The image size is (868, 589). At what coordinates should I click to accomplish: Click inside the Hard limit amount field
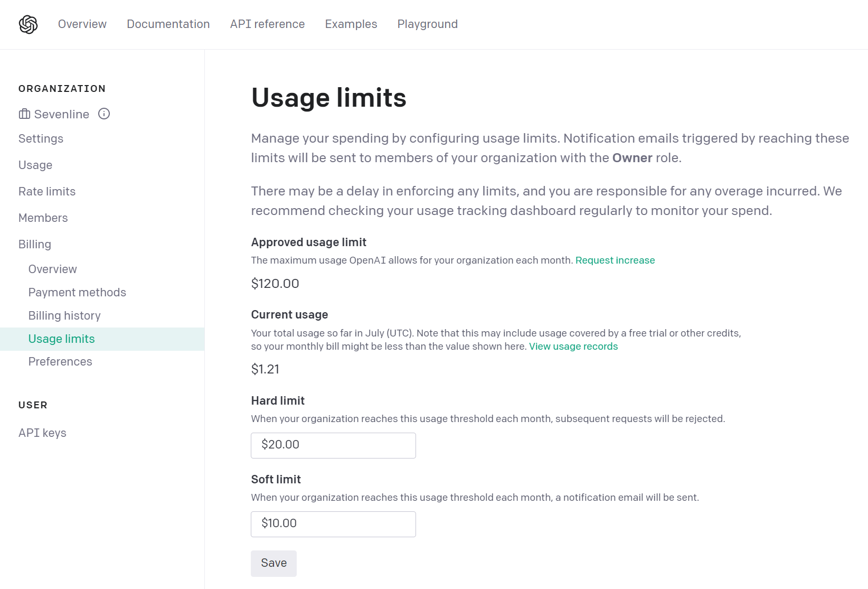click(x=333, y=445)
